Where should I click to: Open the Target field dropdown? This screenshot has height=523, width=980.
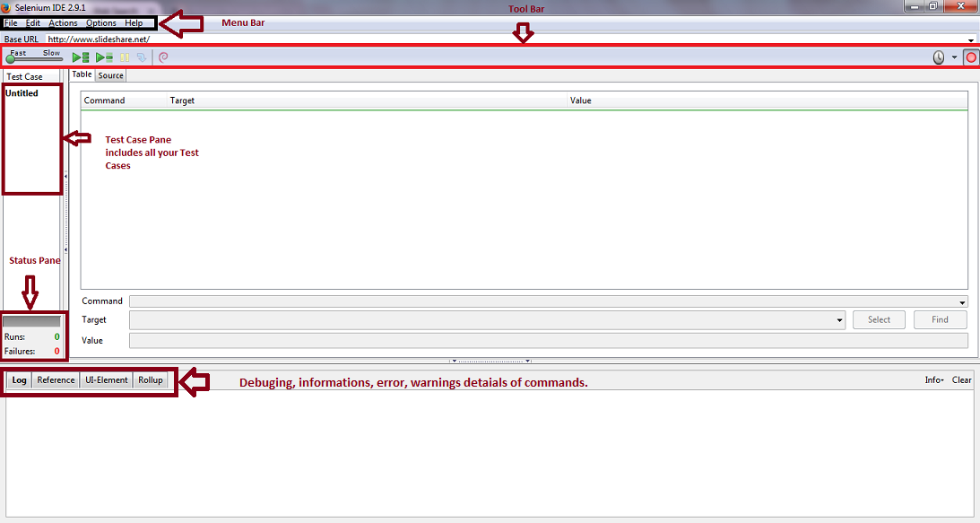(839, 319)
